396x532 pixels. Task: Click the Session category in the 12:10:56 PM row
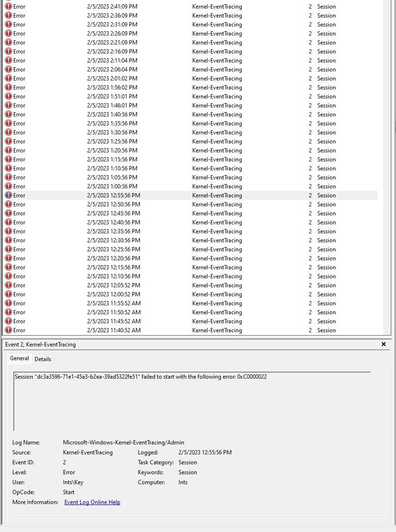click(326, 276)
